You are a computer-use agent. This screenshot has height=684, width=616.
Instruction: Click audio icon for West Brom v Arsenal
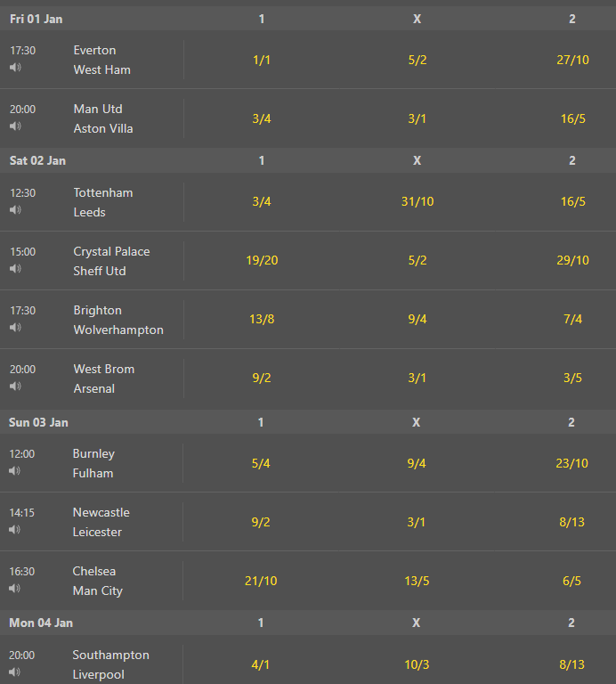[15, 386]
